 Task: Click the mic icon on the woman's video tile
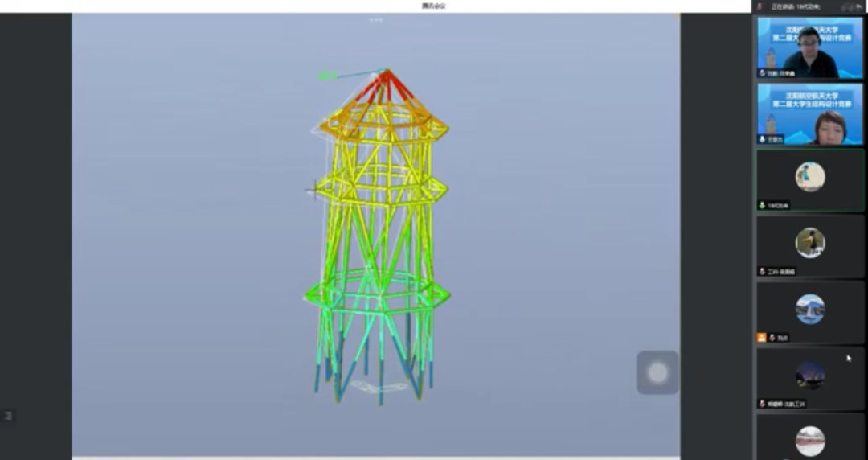(x=762, y=139)
